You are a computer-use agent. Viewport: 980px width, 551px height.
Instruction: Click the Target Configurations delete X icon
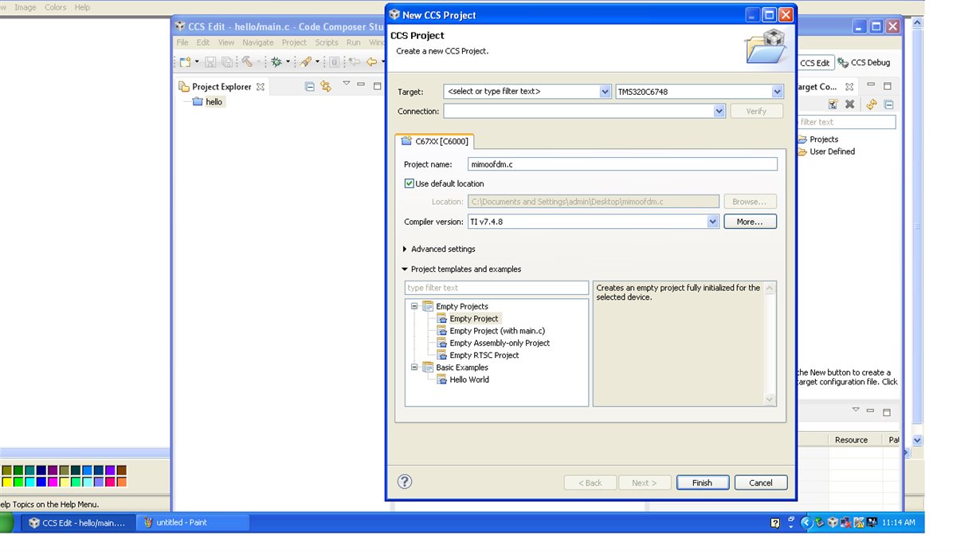click(x=849, y=104)
